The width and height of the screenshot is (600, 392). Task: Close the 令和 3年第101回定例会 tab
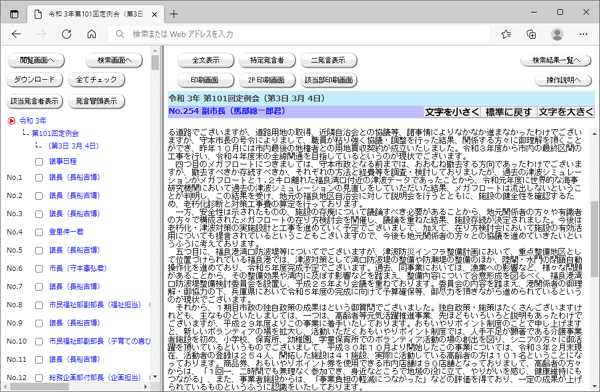(155, 15)
